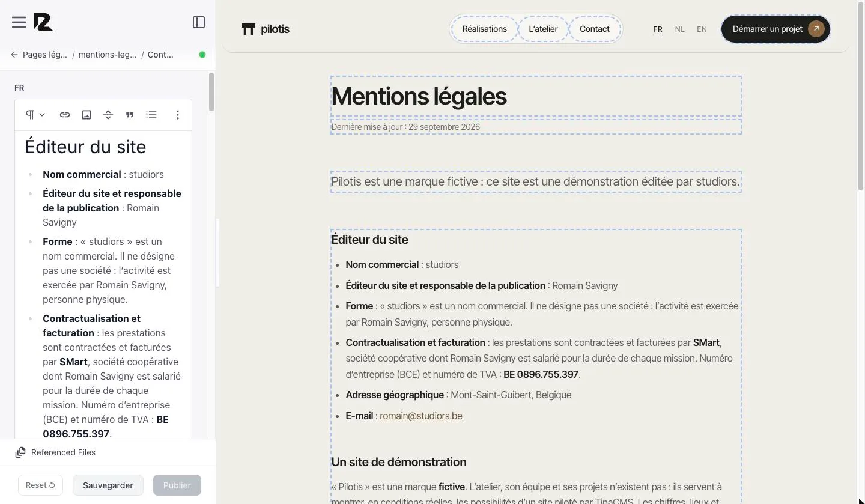Click the Adresse géographique line in preview
865x504 pixels.
[x=458, y=395]
